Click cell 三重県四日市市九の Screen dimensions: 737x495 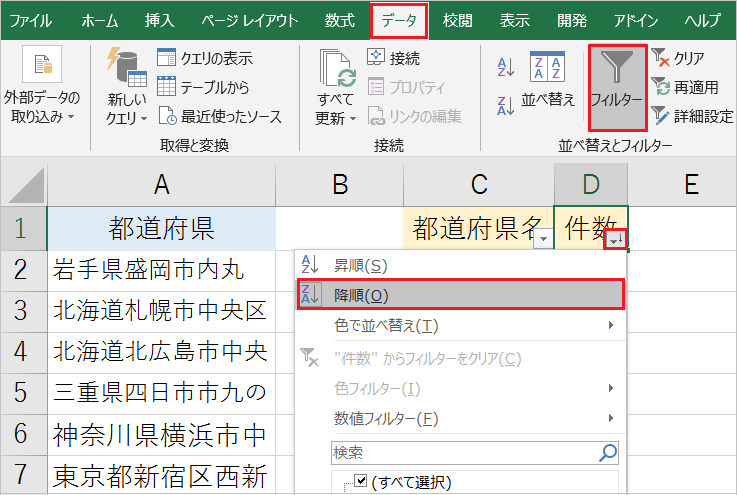(161, 393)
